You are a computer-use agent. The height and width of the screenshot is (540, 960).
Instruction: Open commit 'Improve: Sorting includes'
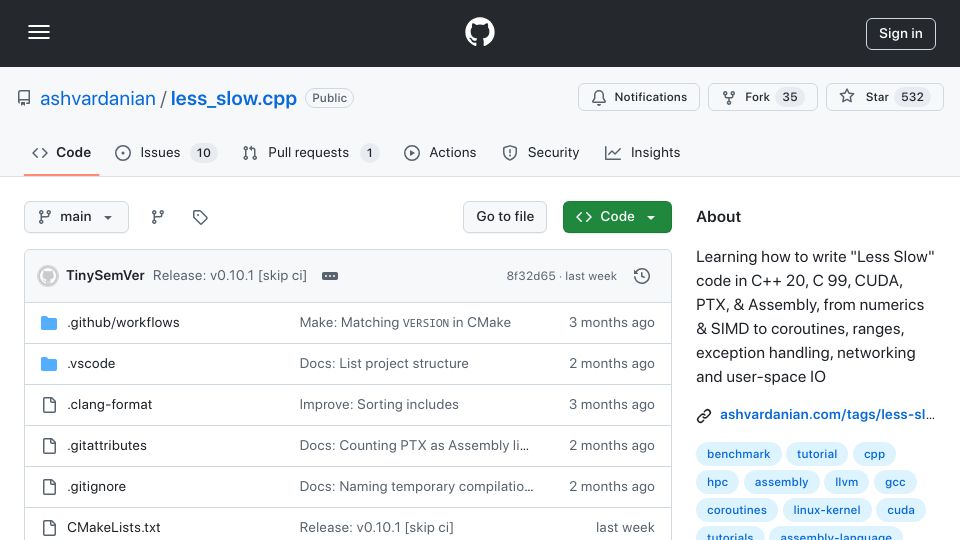[x=379, y=405]
